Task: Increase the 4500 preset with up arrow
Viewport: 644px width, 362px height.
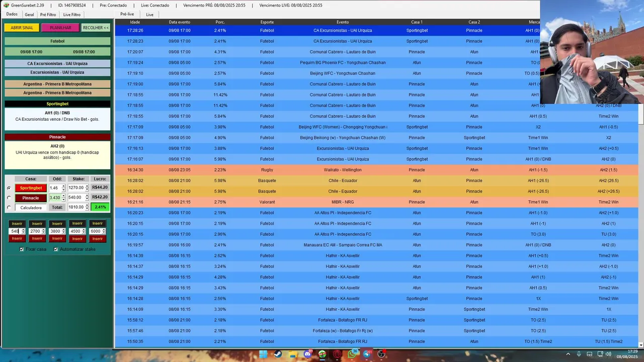Action: (84, 230)
